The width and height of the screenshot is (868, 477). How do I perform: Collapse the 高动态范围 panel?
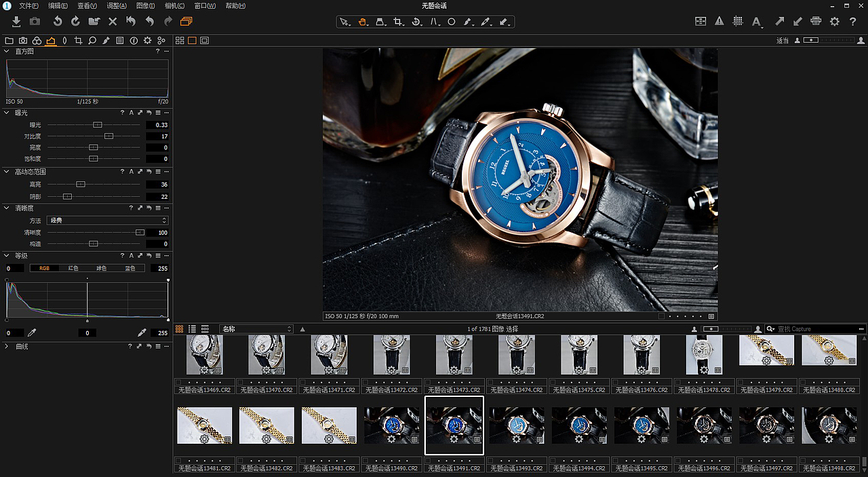pyautogui.click(x=7, y=172)
